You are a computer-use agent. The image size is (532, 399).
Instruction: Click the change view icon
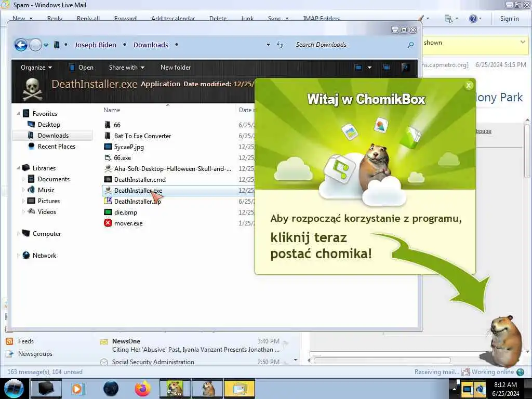tap(358, 68)
